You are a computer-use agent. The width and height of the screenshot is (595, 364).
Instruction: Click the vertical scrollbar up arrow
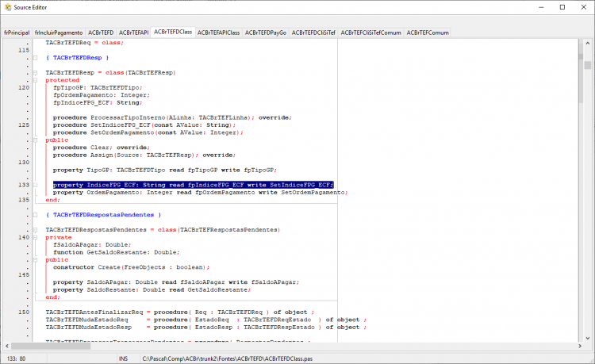click(x=587, y=43)
